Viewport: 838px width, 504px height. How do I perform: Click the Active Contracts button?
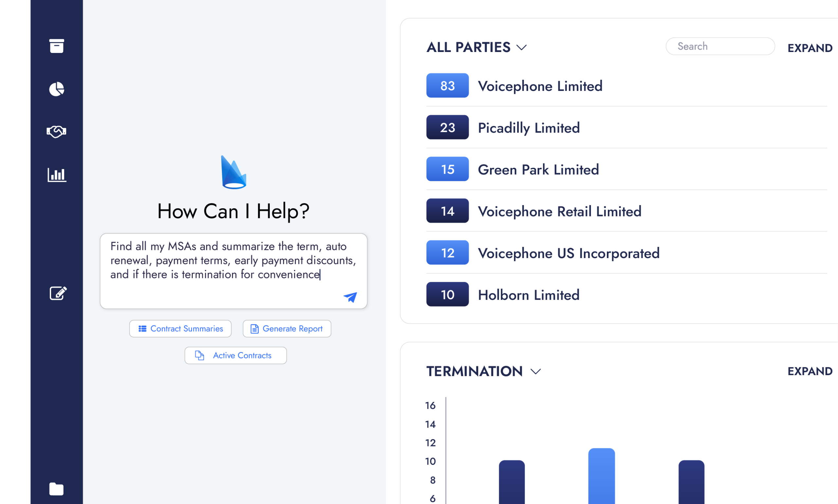(235, 356)
